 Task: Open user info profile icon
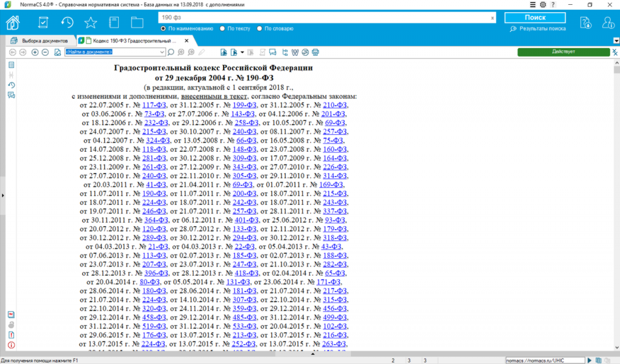tap(608, 22)
